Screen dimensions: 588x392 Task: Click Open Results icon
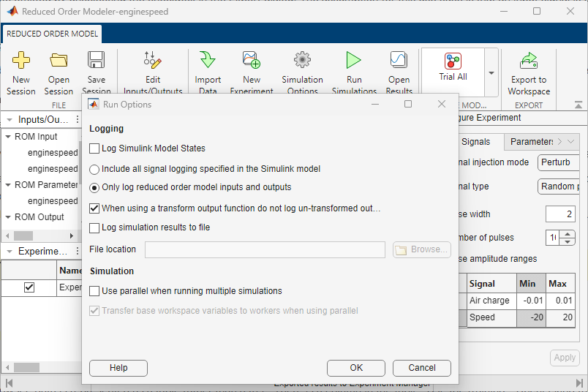[x=399, y=60]
